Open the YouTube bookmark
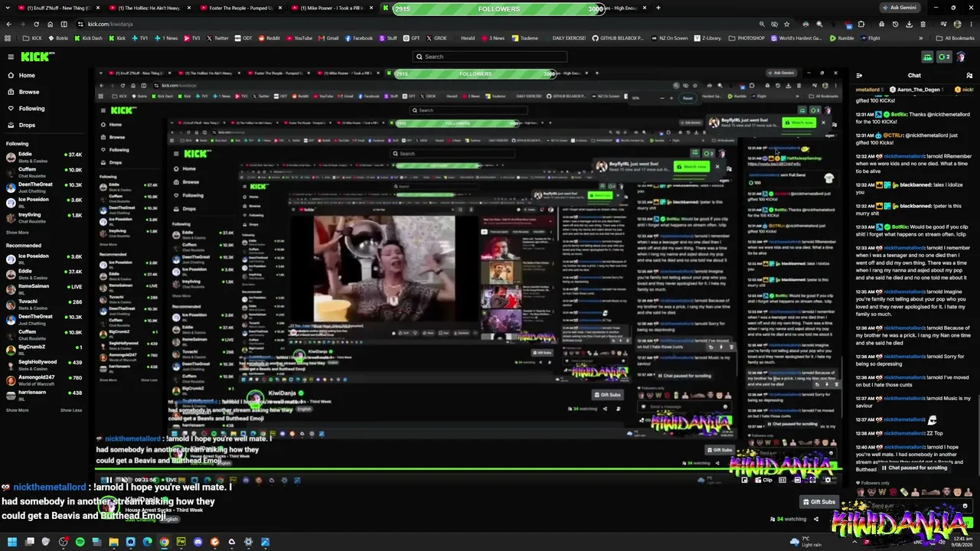This screenshot has width=980, height=551. (x=299, y=38)
